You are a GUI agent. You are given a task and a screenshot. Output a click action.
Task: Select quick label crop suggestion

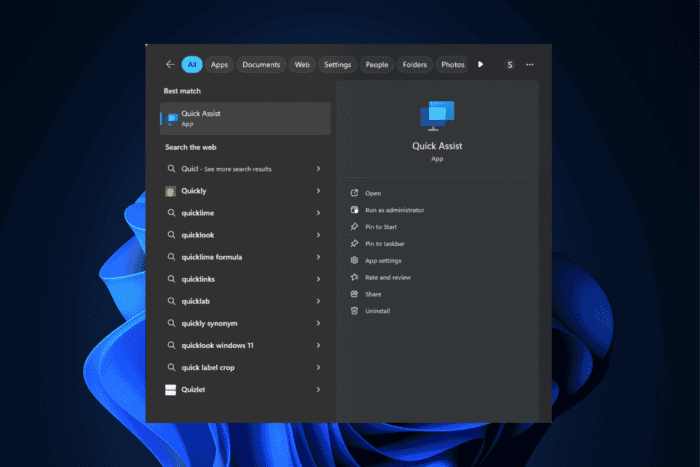click(245, 367)
